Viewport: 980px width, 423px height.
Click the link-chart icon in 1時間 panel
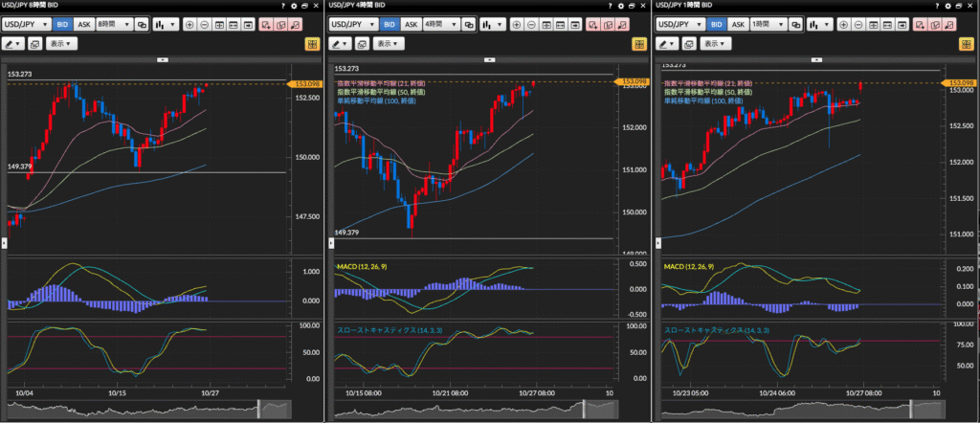click(796, 24)
